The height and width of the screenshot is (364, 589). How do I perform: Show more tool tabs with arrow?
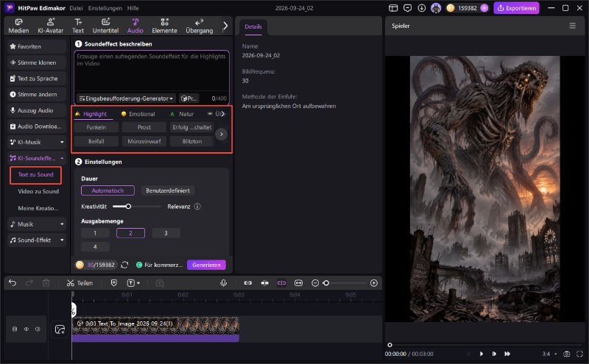[225, 26]
